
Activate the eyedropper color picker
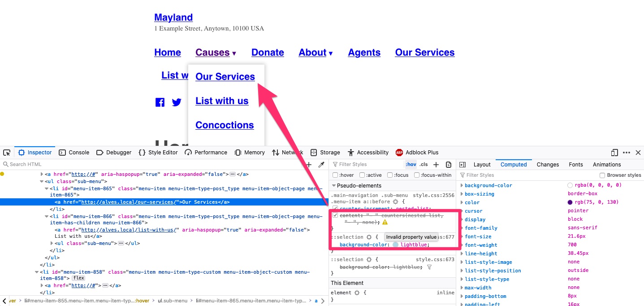(321, 164)
